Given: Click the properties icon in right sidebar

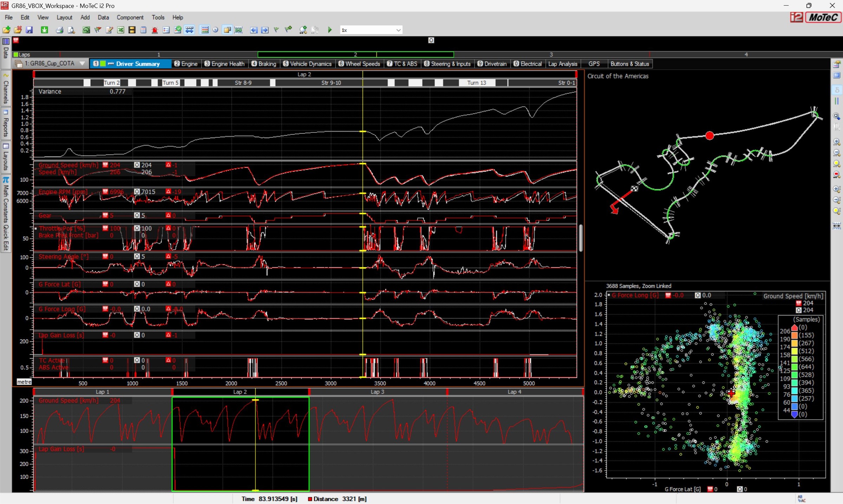Looking at the screenshot, I should pos(837,65).
